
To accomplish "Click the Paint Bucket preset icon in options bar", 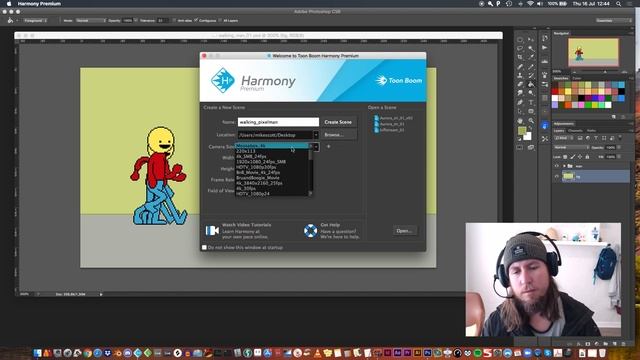I will pos(11,20).
